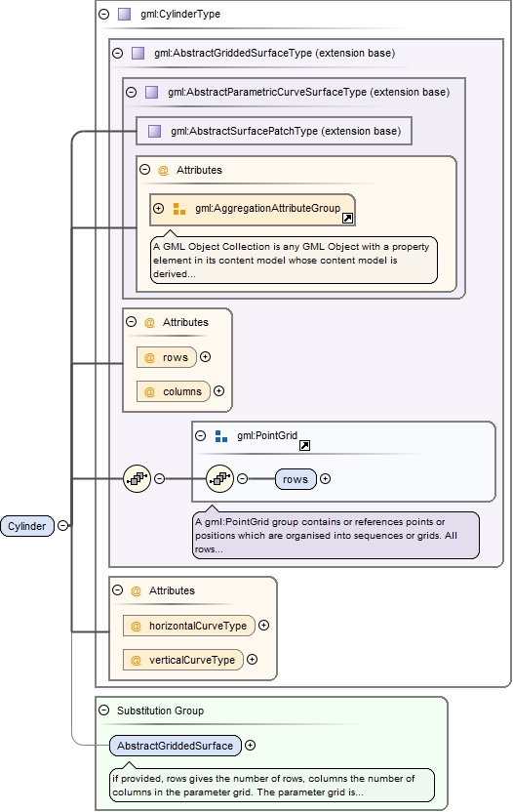Screen dimensions: 513x812
Task: Select rows element inside gml:PointGrid
Action: click(x=296, y=479)
